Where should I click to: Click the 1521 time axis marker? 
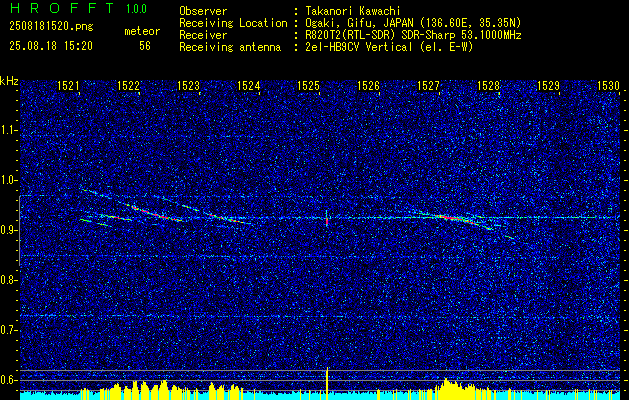(x=68, y=86)
